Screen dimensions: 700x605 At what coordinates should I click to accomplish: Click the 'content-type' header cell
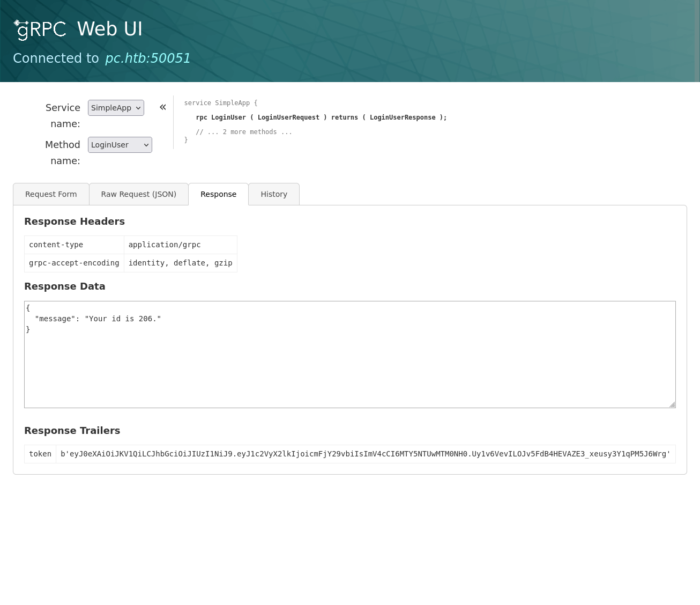coord(74,245)
